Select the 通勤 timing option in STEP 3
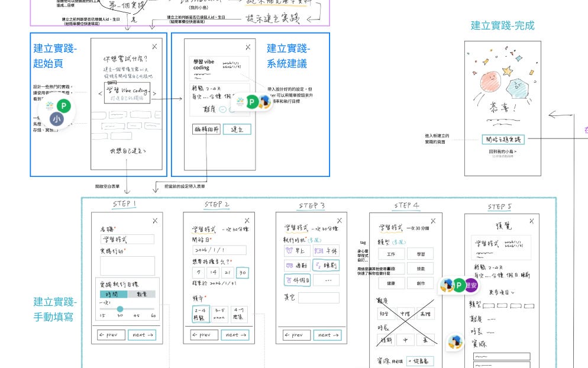Screen dimensions: 588x368 296,266
